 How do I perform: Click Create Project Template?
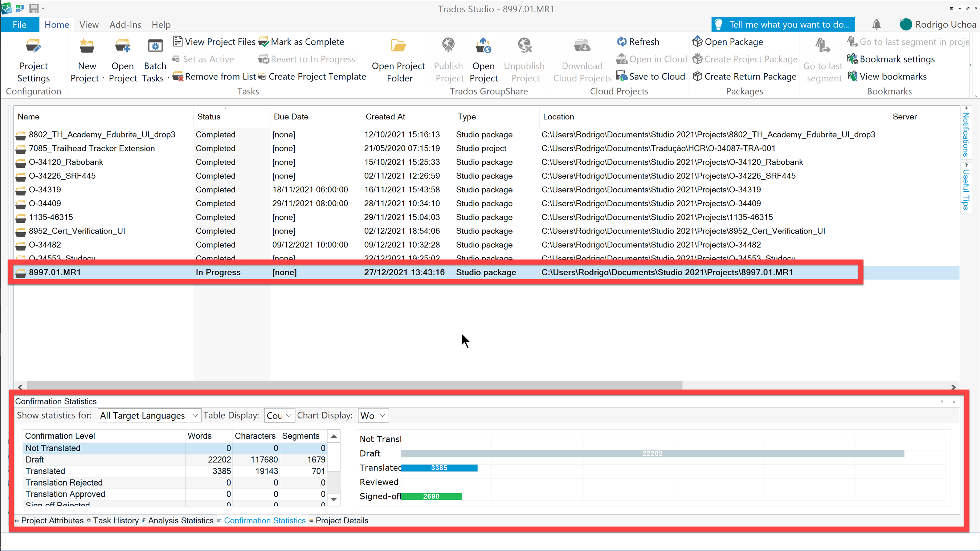(x=312, y=77)
